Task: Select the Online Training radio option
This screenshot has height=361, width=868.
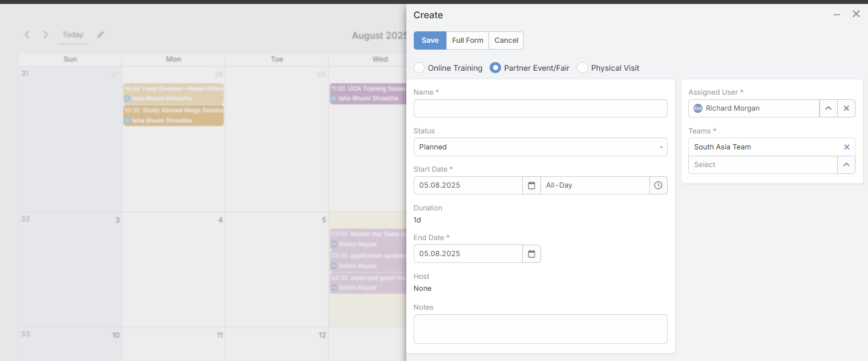Action: pos(419,68)
